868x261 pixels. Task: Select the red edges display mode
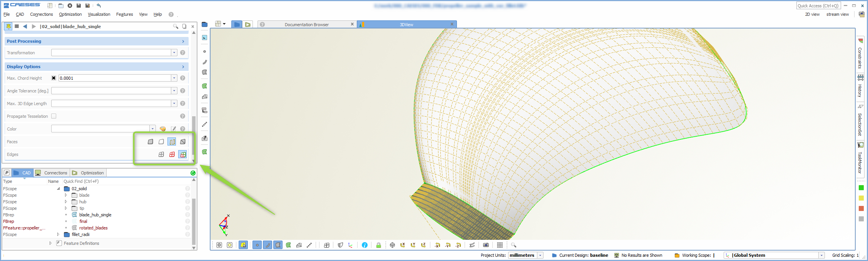pos(172,154)
